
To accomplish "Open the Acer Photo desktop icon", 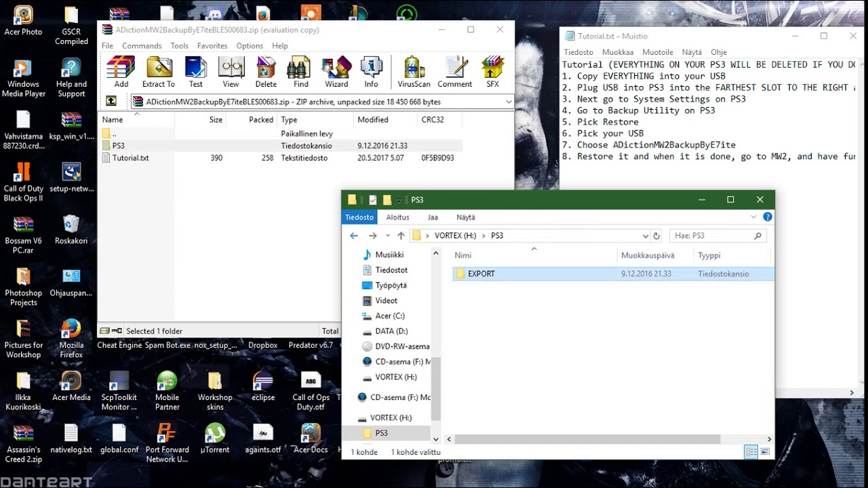I will click(23, 20).
